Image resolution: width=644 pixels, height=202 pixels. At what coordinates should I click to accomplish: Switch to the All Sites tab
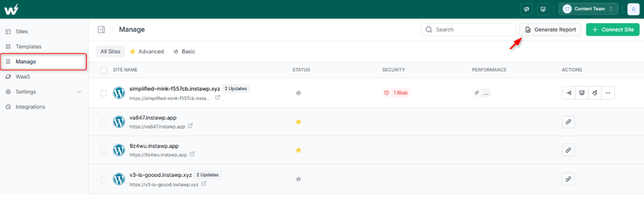click(x=110, y=52)
